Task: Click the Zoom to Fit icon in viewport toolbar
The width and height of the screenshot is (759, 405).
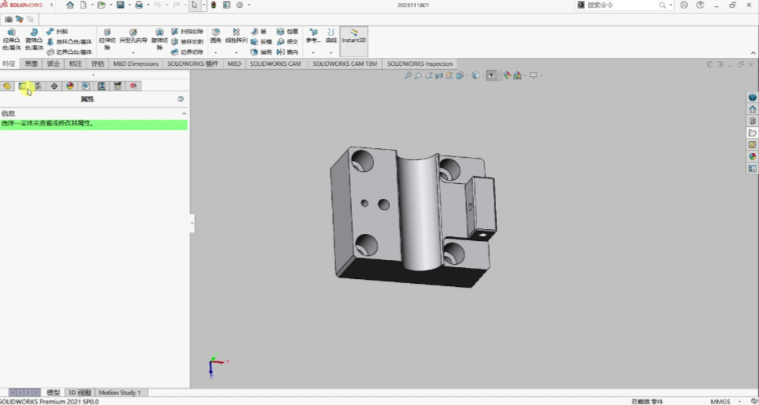Action: (x=410, y=76)
